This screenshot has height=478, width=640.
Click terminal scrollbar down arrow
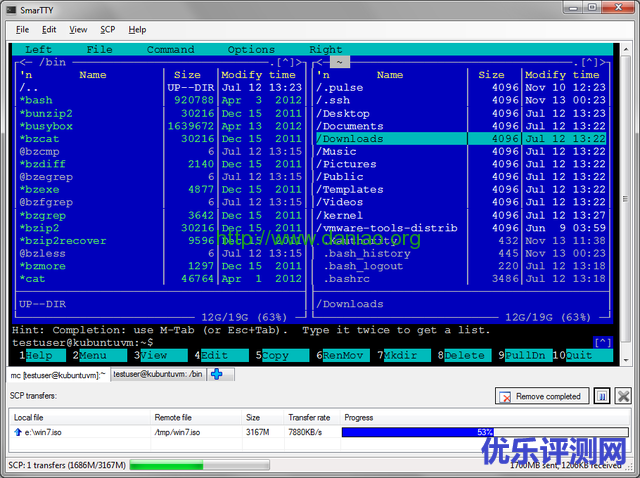(626, 360)
